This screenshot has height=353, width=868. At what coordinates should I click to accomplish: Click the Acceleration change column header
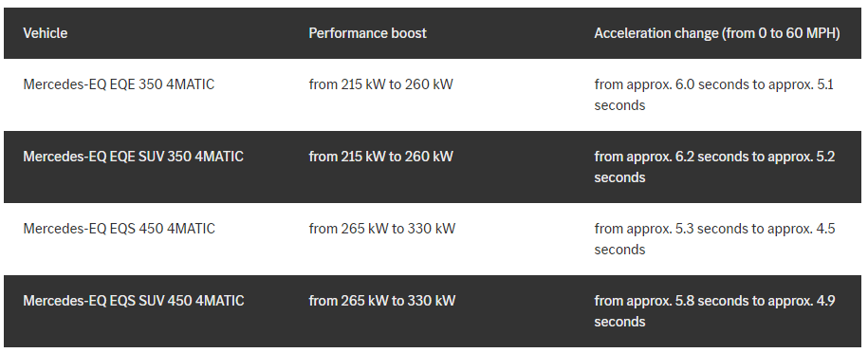(x=717, y=33)
